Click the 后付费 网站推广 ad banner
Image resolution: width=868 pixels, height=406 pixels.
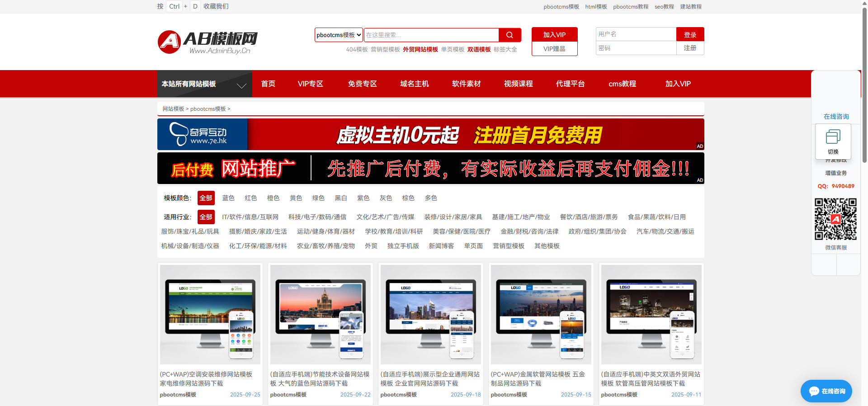coord(430,168)
